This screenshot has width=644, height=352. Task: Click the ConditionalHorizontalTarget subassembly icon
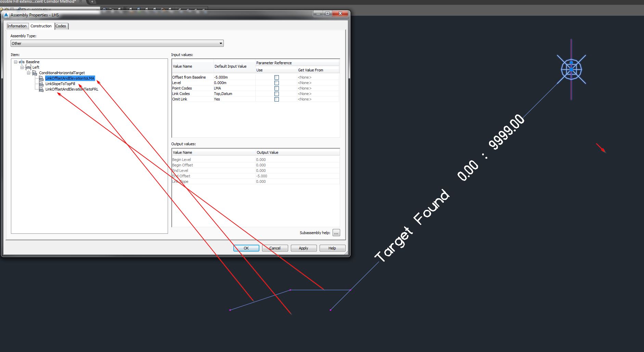[35, 73]
